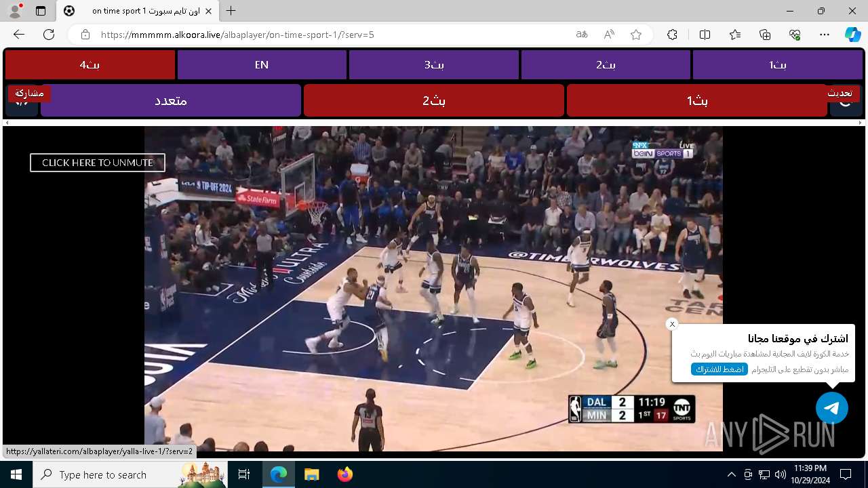This screenshot has height=488, width=868.
Task: Close the on time sport 1 tab
Action: (208, 11)
